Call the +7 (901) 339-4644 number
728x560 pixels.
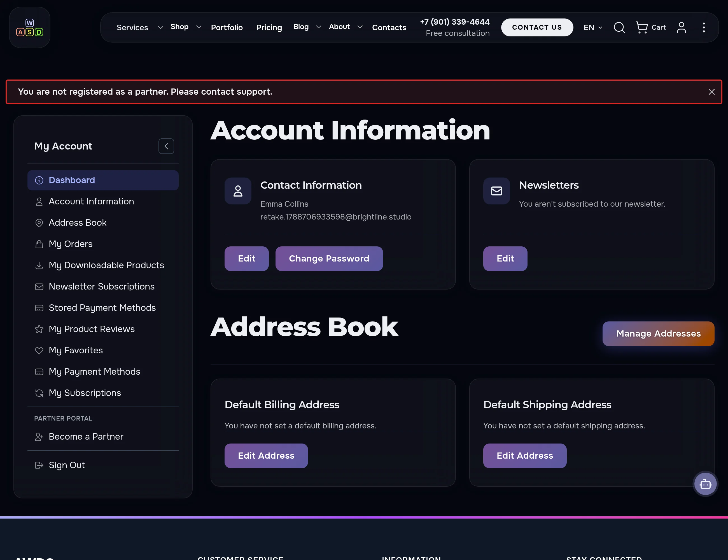coord(454,22)
